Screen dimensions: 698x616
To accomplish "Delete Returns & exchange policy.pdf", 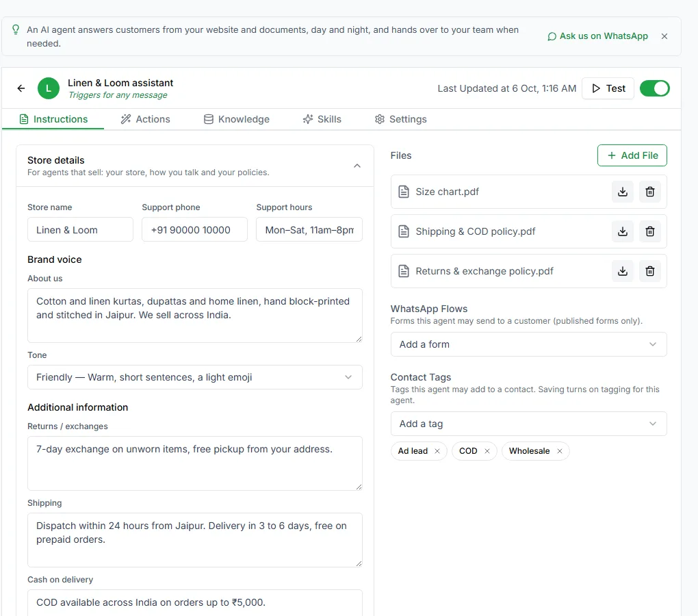I will point(650,271).
